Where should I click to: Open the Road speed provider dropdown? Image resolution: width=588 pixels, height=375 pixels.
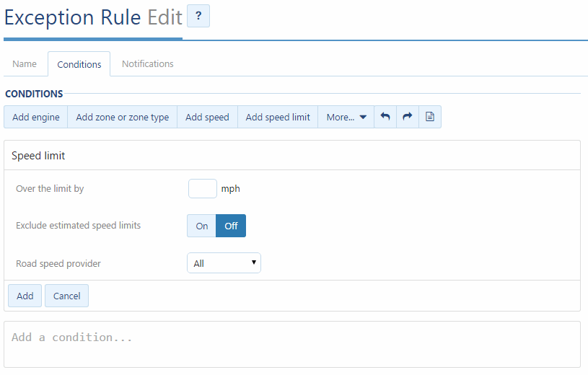224,263
